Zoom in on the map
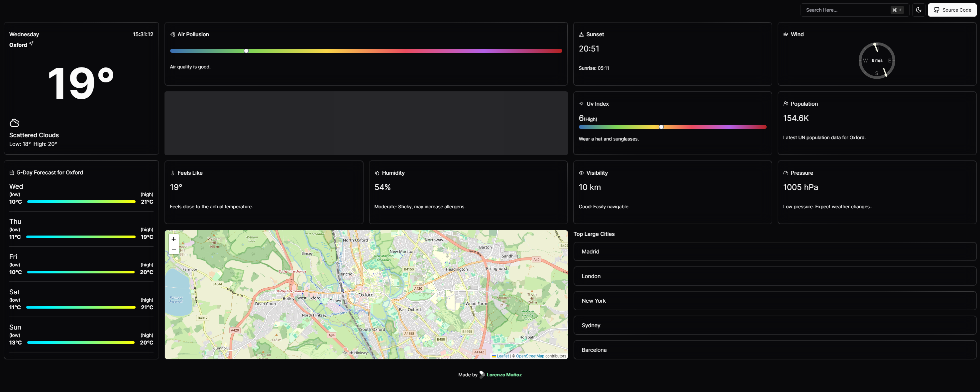This screenshot has height=392, width=980. click(173, 239)
